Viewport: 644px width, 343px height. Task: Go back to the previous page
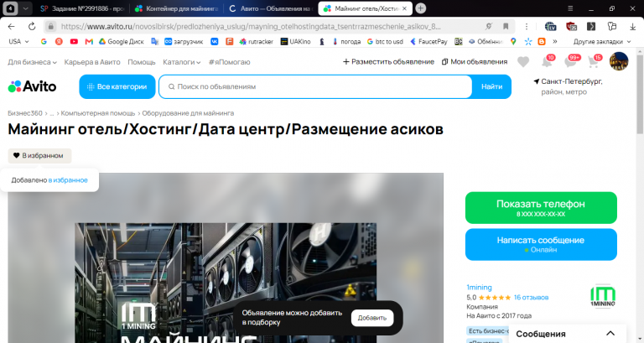pos(11,26)
